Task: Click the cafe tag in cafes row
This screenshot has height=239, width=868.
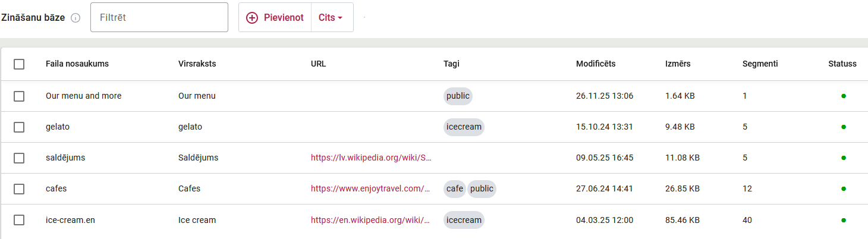Action: pos(455,189)
